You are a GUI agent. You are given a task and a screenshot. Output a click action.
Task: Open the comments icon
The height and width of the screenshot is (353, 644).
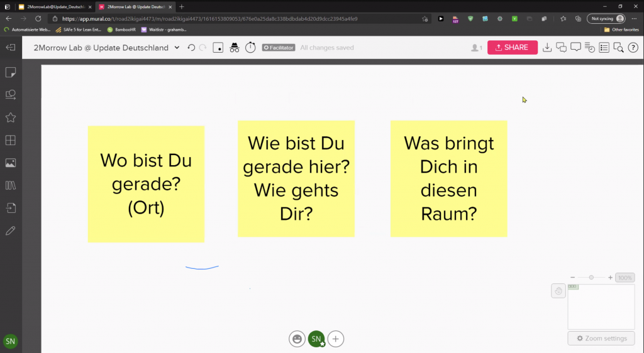coord(576,48)
